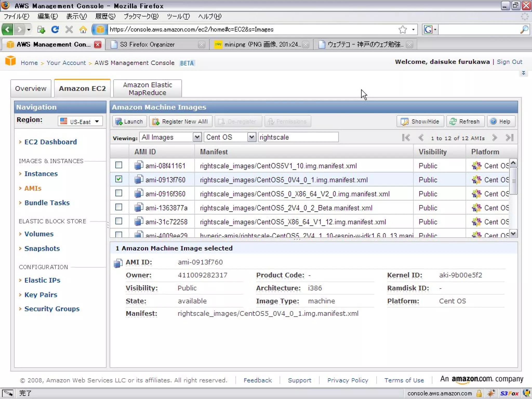
Task: Click the Help button
Action: (x=501, y=121)
